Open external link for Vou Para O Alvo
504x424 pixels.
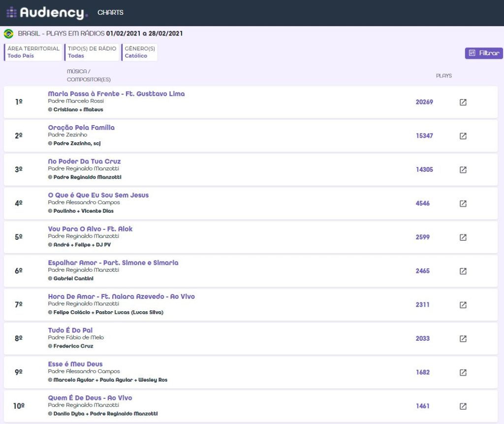[x=463, y=237]
